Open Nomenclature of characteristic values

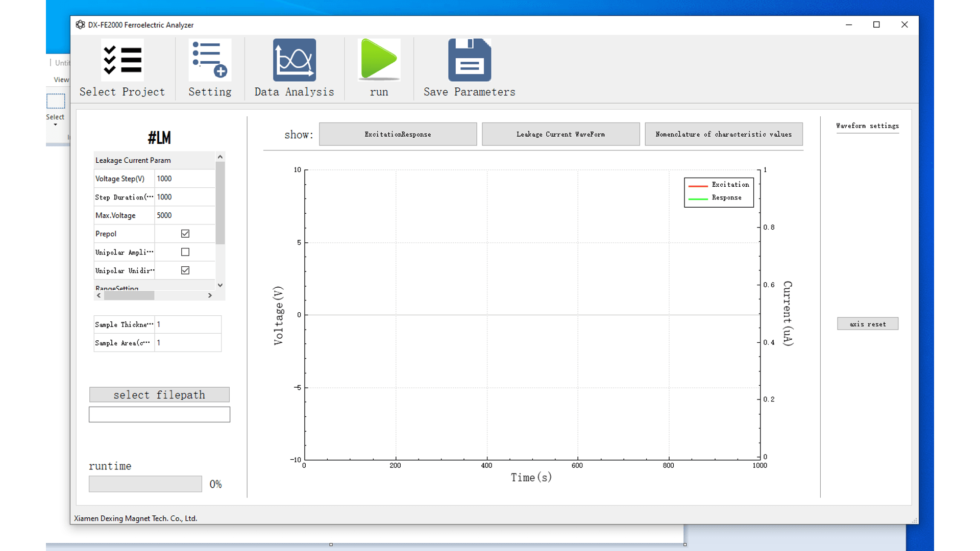(x=723, y=134)
